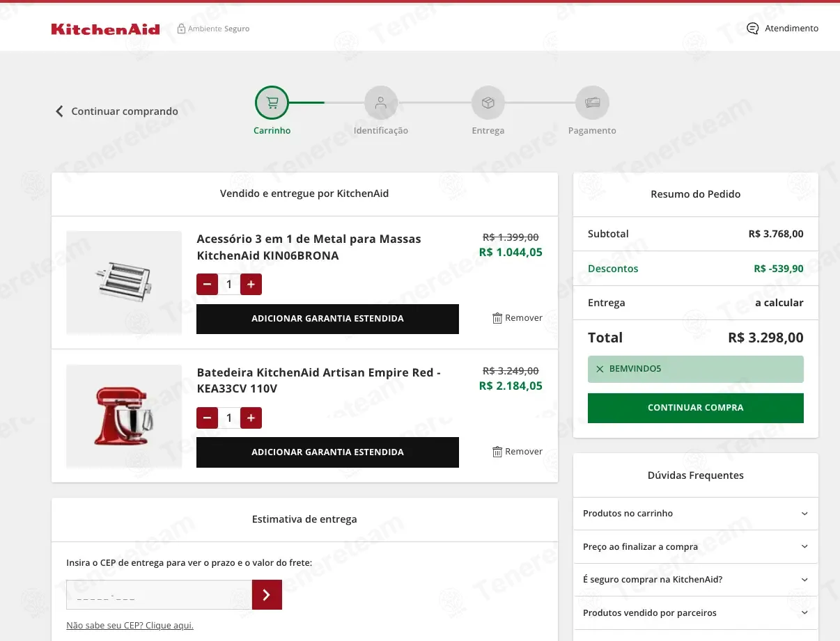Open Batedeira KitchenAid Artisan Empire Red title
Image resolution: width=840 pixels, height=641 pixels.
click(318, 381)
